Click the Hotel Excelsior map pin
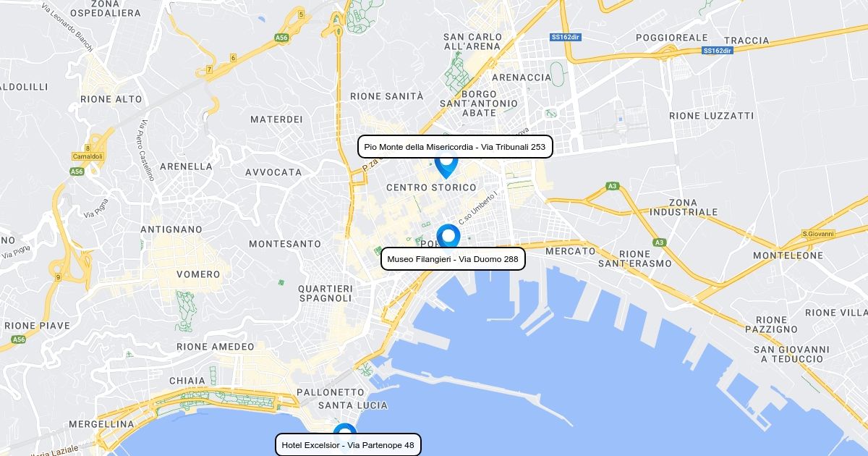This screenshot has width=868, height=456. 345,430
